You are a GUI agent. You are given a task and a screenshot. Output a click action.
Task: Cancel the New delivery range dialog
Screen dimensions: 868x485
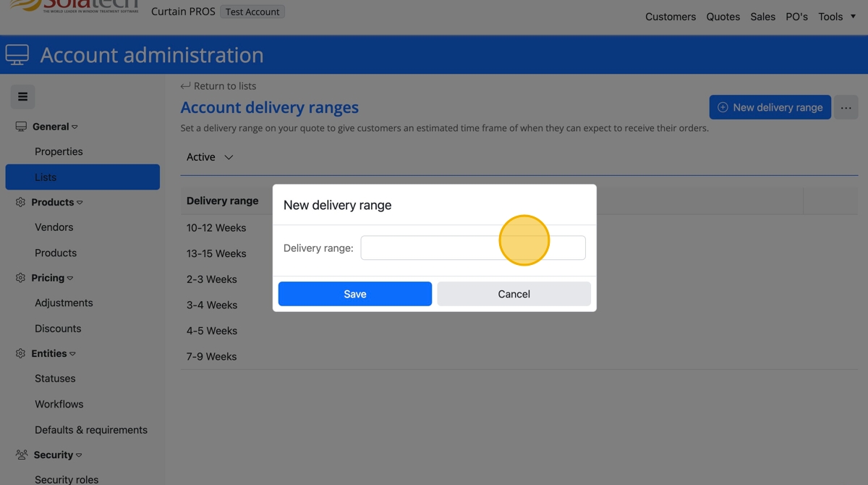[x=514, y=294]
